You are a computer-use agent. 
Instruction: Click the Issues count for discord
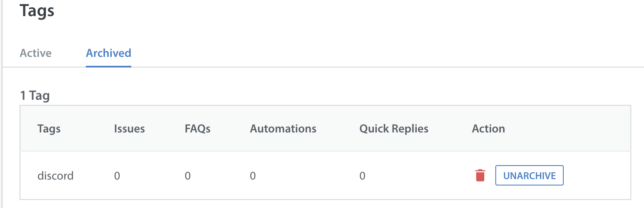117,176
